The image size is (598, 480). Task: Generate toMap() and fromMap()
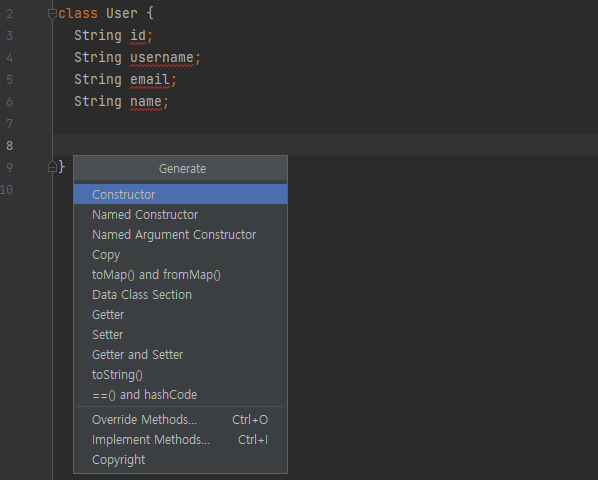(x=180, y=275)
